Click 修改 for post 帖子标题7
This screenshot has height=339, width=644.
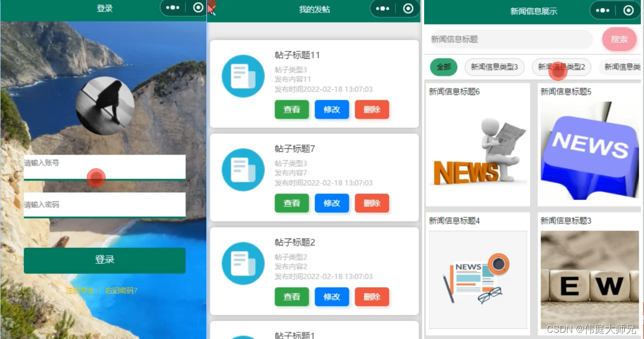[x=332, y=203]
